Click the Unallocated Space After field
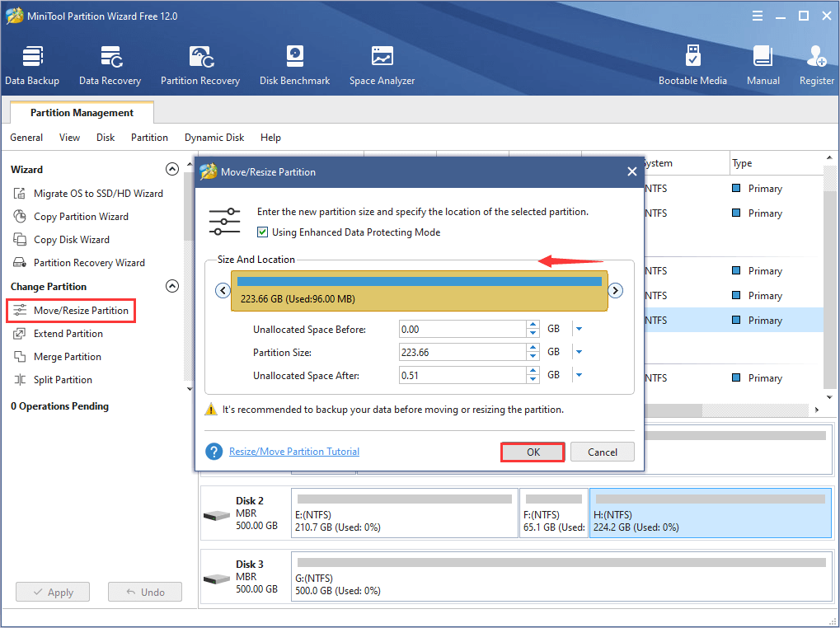 point(462,375)
